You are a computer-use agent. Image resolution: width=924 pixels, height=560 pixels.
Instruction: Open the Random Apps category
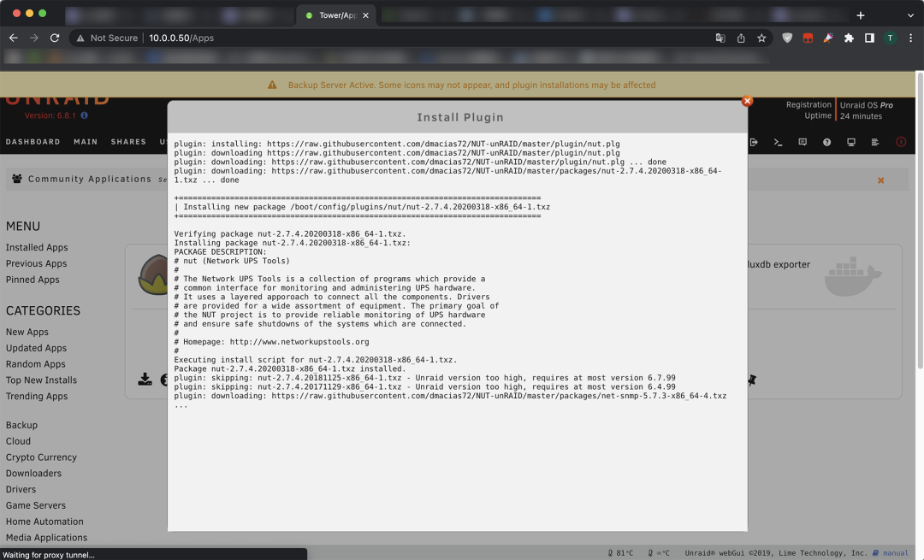point(35,364)
